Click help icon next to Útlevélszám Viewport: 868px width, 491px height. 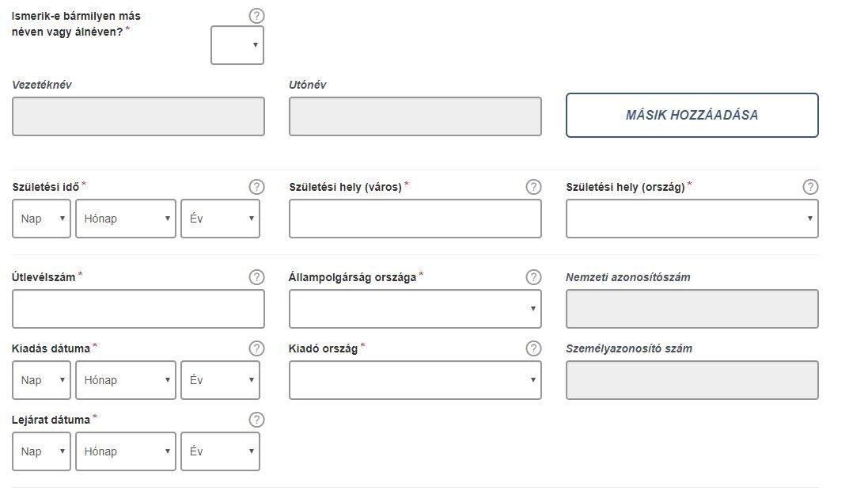coord(256,277)
